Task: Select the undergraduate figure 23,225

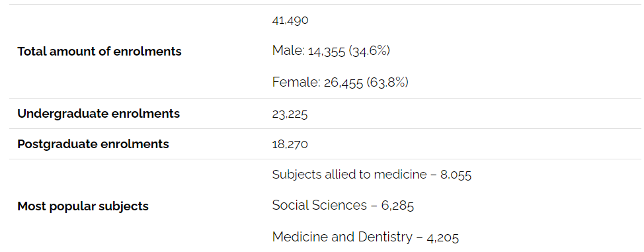Action: (290, 114)
